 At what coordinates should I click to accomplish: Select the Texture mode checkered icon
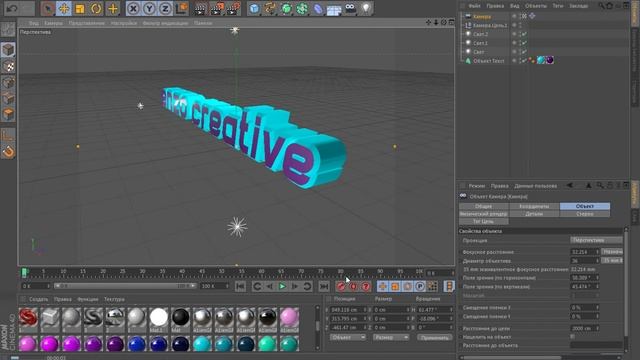tap(8, 66)
